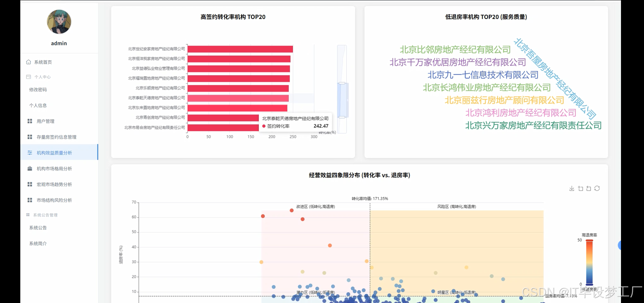The image size is (644, 303).
Task: Click word cloud entry 北京比邻房地产经纪有限公司
Action: coord(455,50)
